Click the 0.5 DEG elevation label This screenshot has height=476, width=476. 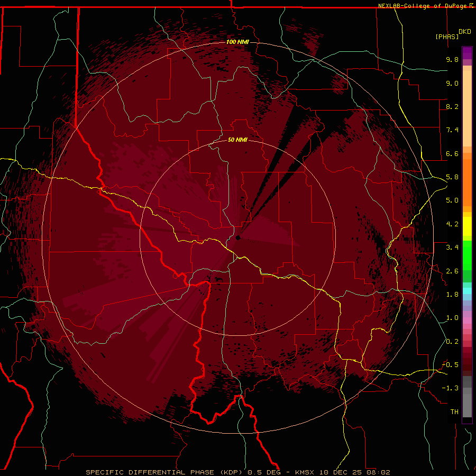(x=264, y=472)
